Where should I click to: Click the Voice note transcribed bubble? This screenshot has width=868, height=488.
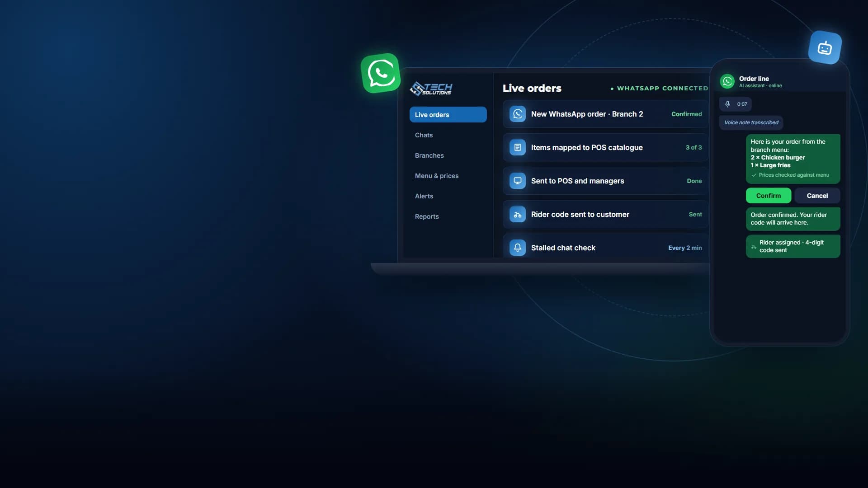(751, 122)
